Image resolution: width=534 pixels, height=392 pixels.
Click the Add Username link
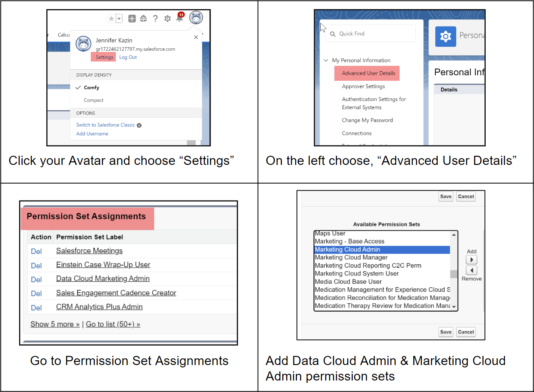92,134
